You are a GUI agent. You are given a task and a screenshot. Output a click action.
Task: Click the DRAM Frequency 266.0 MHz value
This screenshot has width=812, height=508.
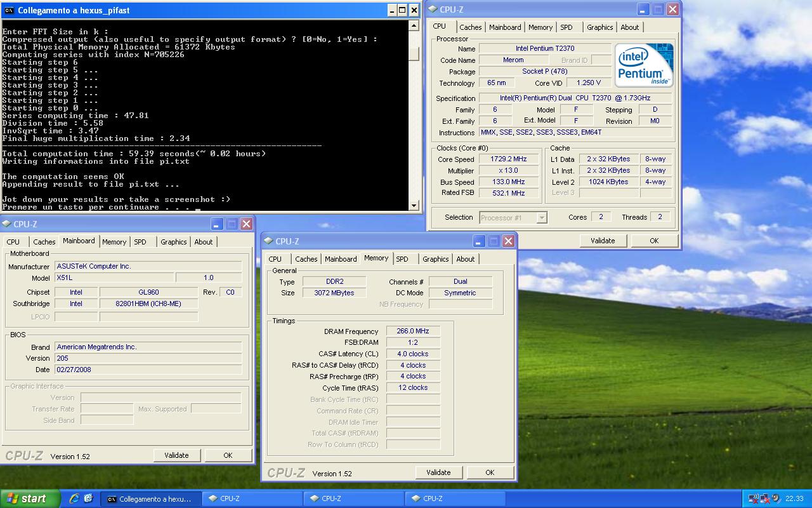click(412, 331)
